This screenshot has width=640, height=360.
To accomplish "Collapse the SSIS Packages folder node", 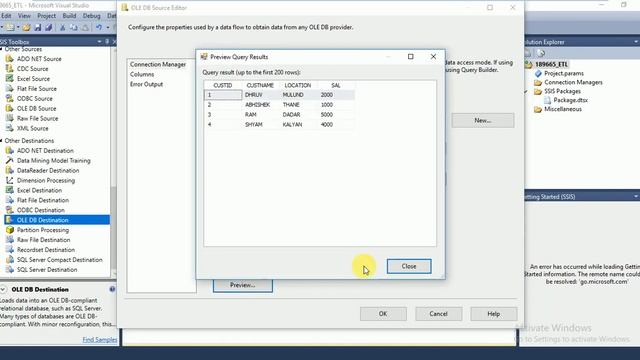I will (526, 91).
